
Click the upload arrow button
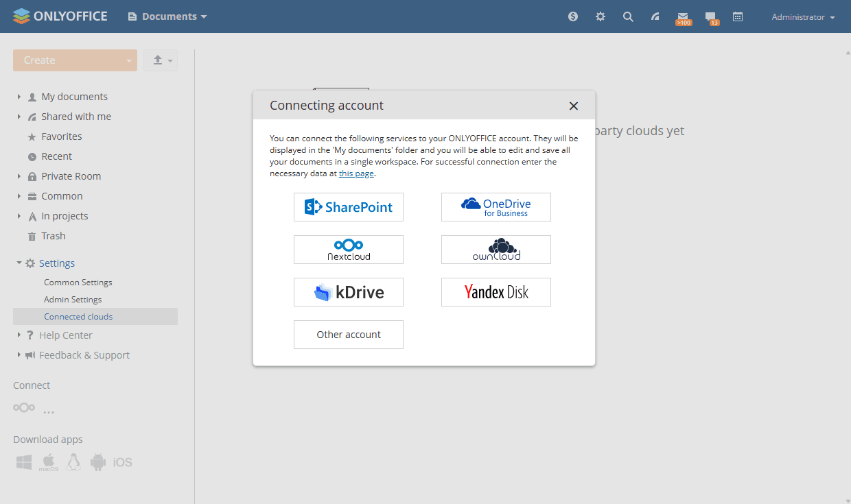161,60
